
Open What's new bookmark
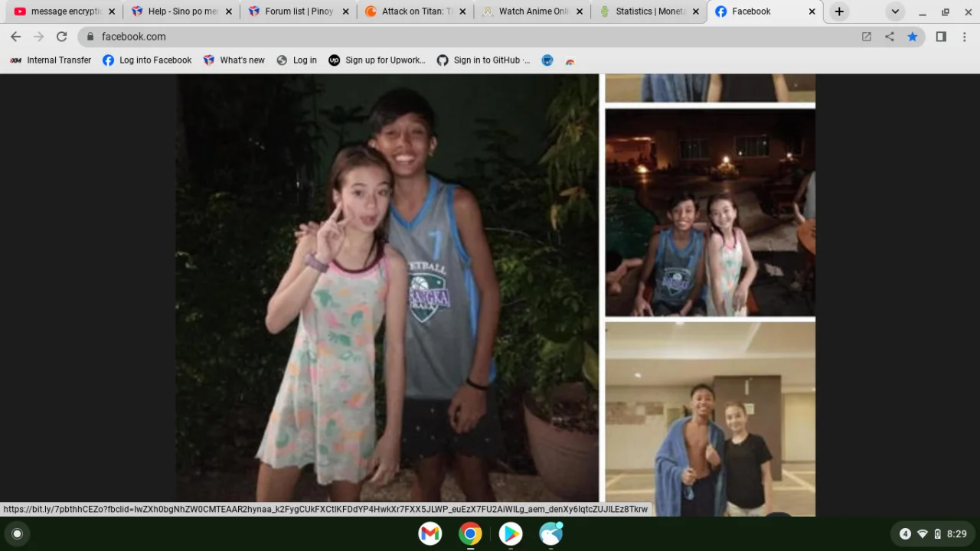[234, 60]
